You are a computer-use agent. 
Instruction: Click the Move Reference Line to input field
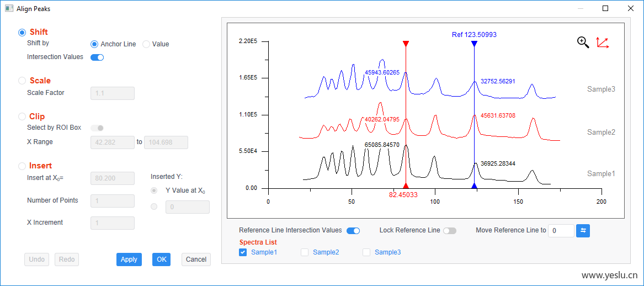click(561, 231)
